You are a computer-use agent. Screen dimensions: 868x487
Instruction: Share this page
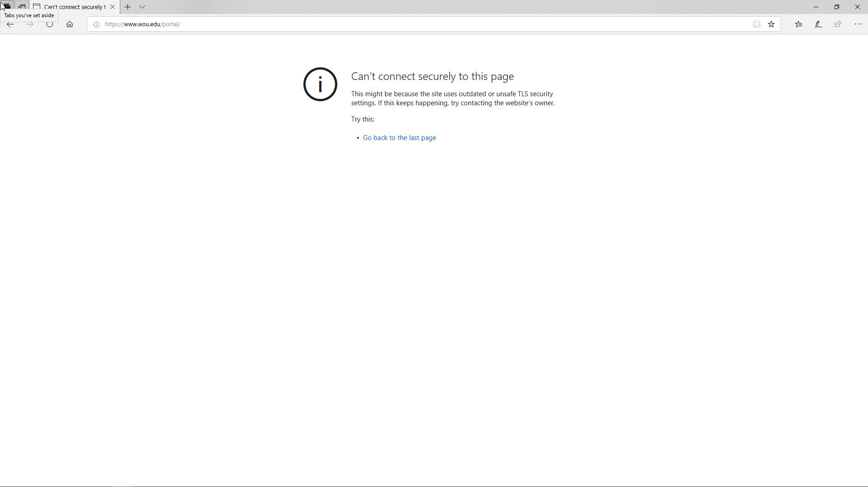pos(838,24)
